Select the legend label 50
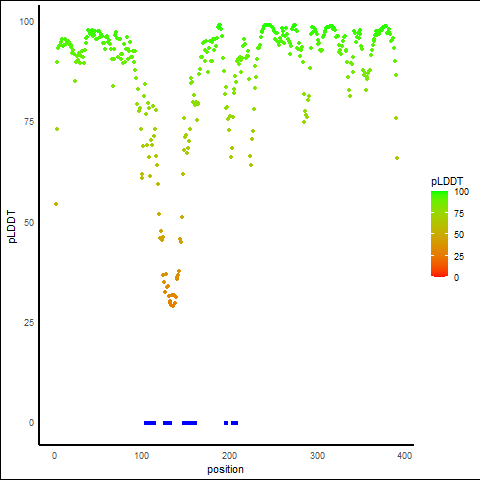This screenshot has width=480, height=480. tap(459, 235)
